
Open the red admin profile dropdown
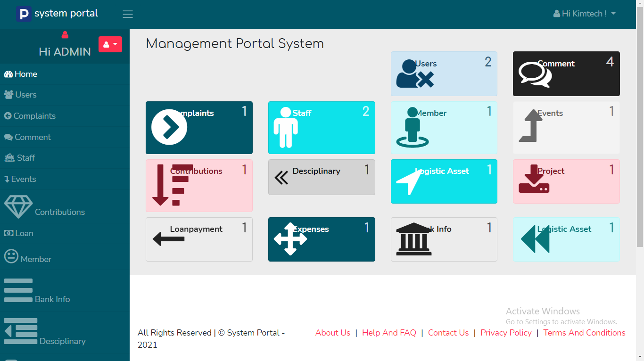(x=110, y=43)
